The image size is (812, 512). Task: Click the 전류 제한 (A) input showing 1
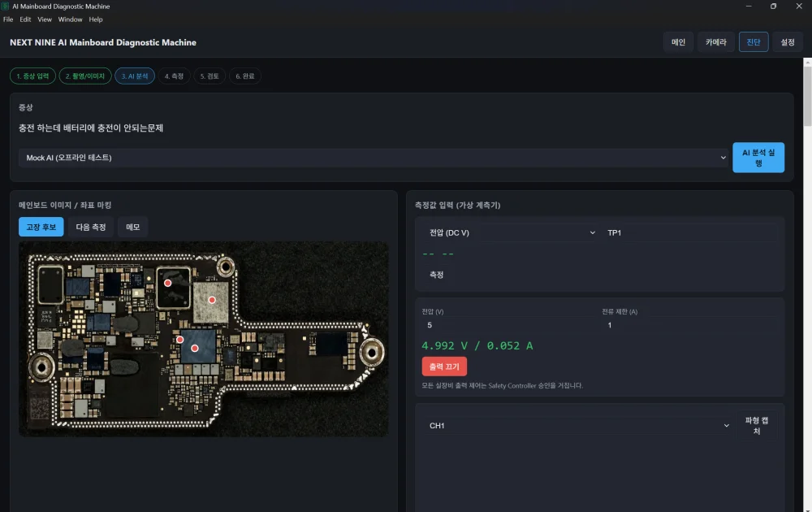[x=689, y=325]
